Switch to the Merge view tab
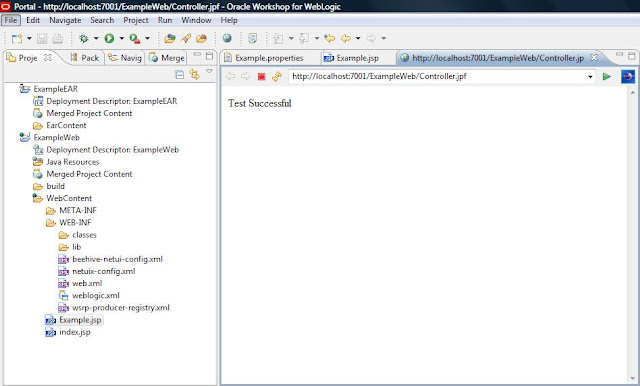The height and width of the screenshot is (386, 640). click(x=167, y=58)
